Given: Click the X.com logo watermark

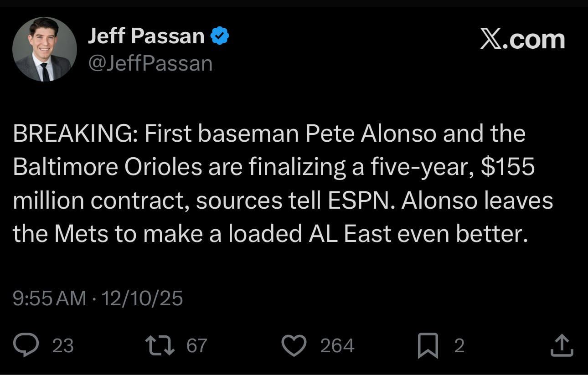Looking at the screenshot, I should 522,39.
